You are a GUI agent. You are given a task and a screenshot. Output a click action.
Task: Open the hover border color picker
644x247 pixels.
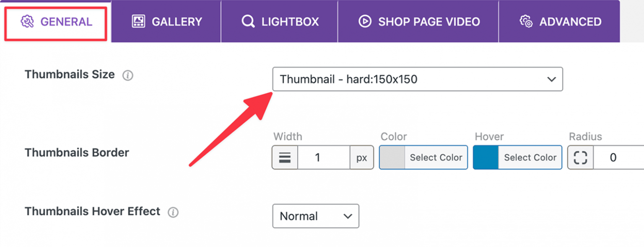coord(530,157)
